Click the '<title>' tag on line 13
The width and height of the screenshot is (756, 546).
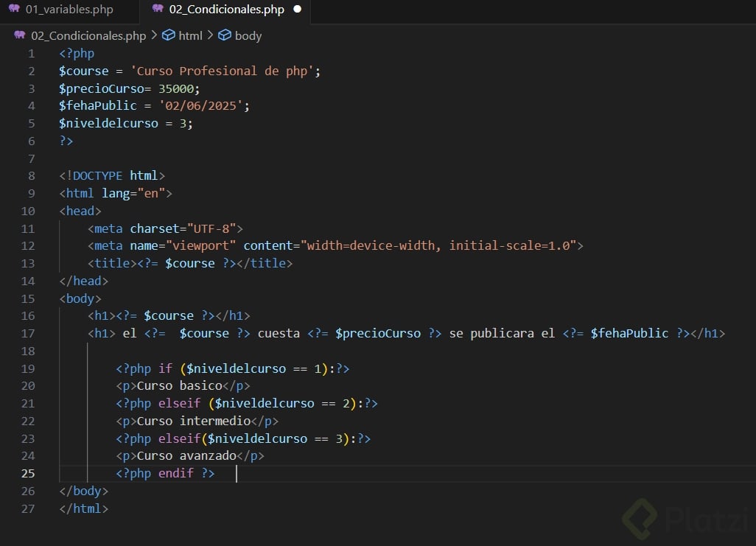pyautogui.click(x=112, y=263)
